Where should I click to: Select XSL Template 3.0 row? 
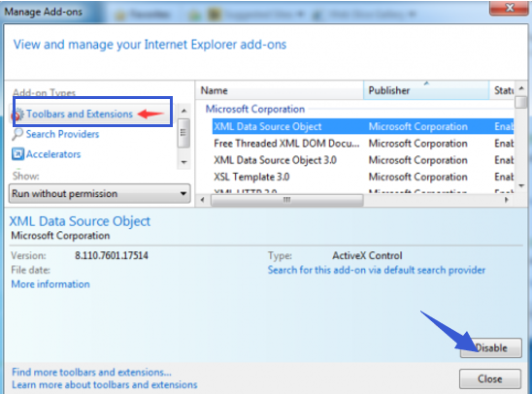click(x=363, y=177)
